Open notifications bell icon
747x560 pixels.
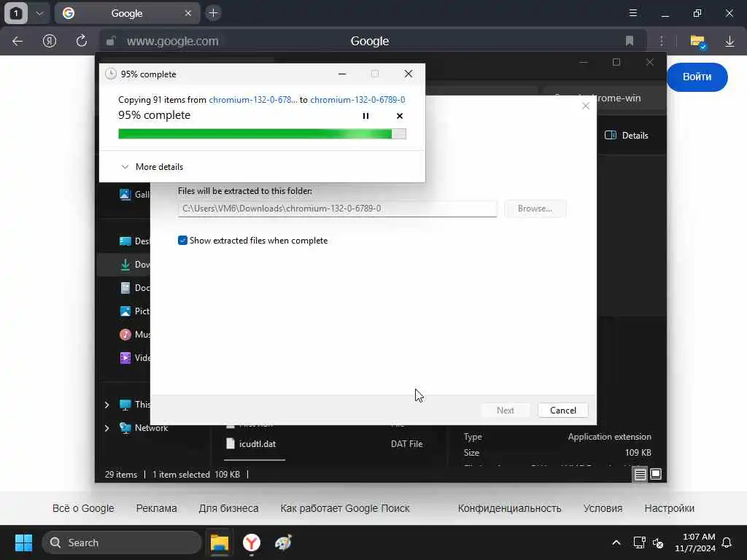click(x=727, y=542)
